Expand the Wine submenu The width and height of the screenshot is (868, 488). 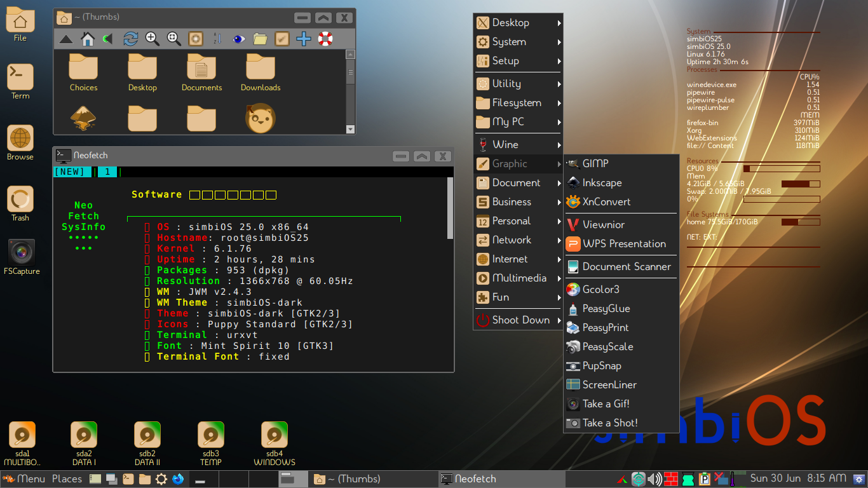pyautogui.click(x=519, y=145)
